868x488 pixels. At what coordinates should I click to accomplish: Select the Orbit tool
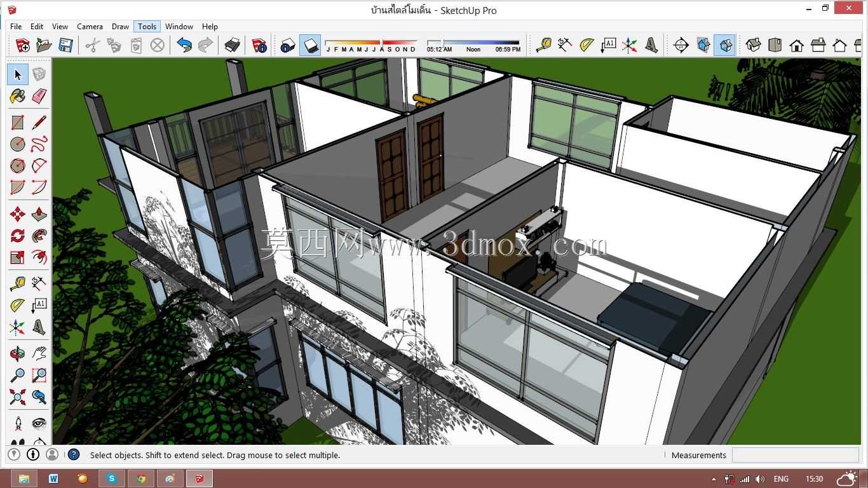18,353
